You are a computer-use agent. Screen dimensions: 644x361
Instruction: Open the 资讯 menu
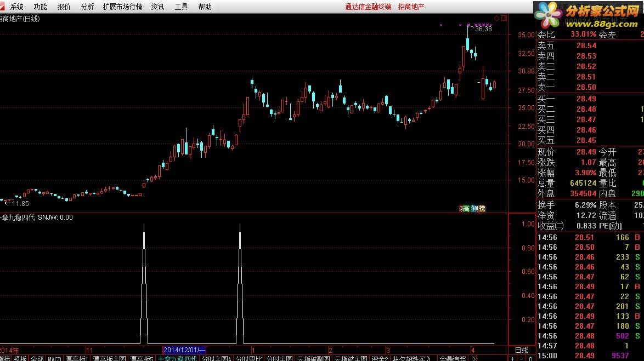click(158, 7)
